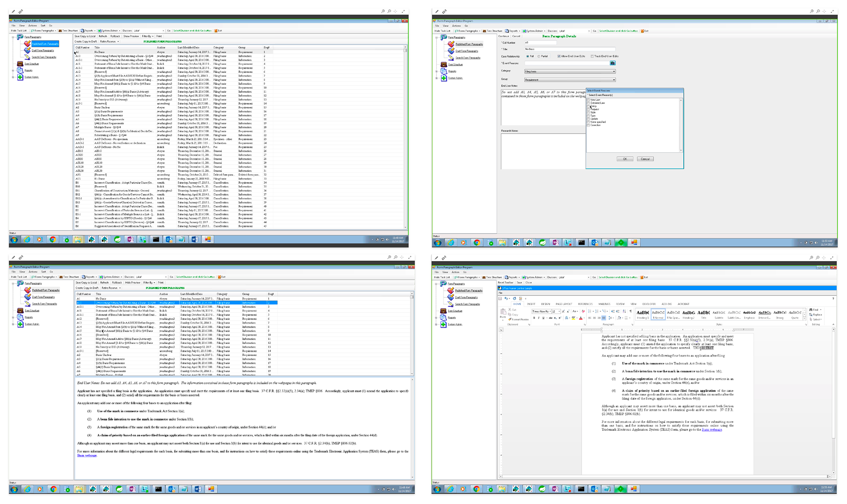This screenshot has height=504, width=847.
Task: Open the Group dropdown showing Requirement
Action: coord(570,80)
